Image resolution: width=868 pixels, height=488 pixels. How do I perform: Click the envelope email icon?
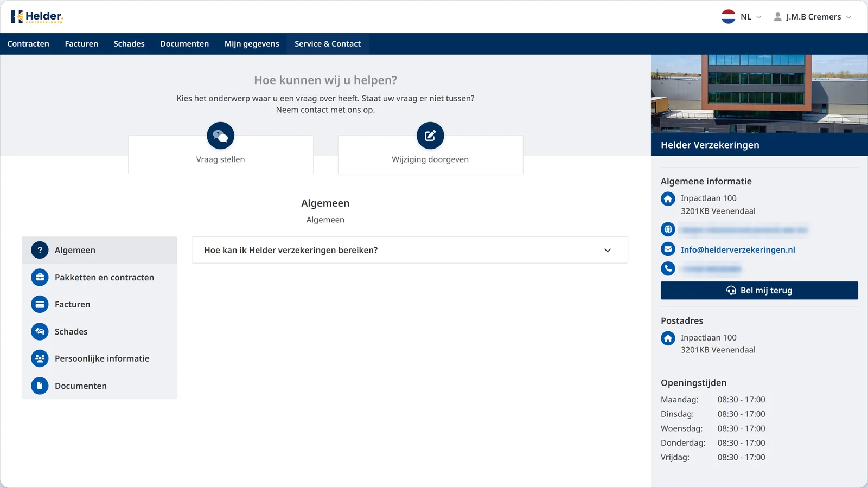click(668, 249)
